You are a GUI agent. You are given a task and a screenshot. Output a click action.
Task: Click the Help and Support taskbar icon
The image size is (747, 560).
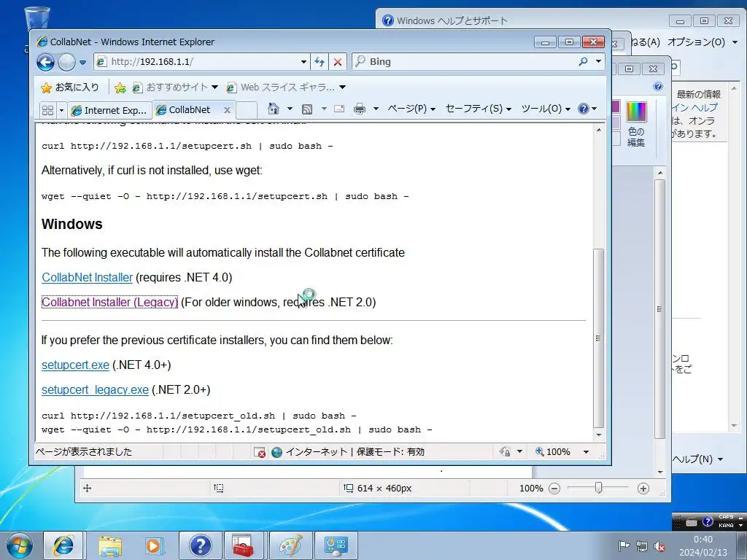[201, 545]
